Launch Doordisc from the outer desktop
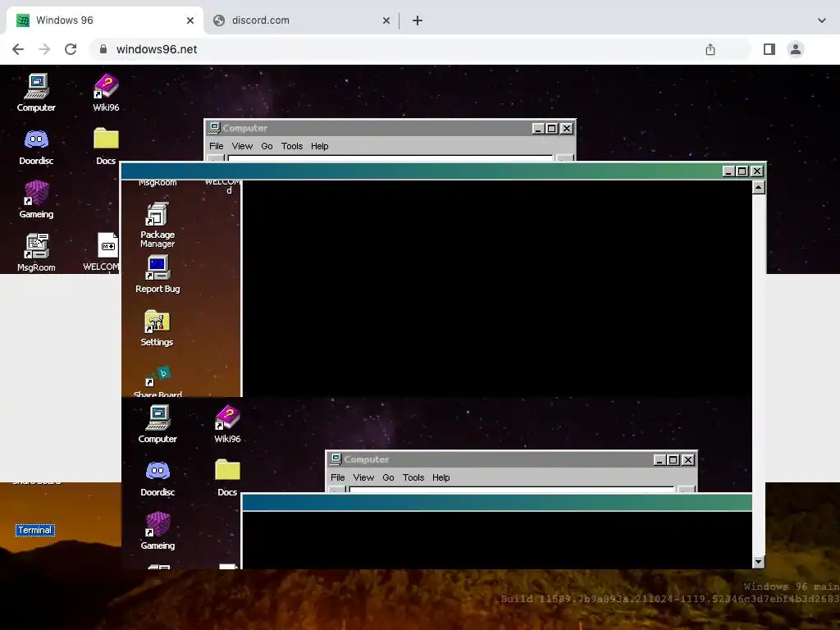Screen dimensions: 840x630 pos(36,146)
